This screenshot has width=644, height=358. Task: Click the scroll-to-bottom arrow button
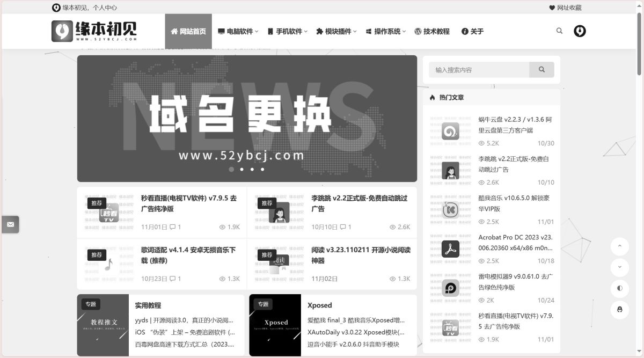coord(620,267)
